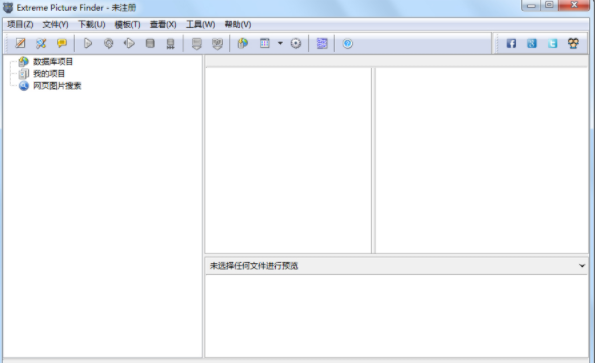
Task: Click the first gray download-arrow tag icon
Action: click(x=197, y=44)
